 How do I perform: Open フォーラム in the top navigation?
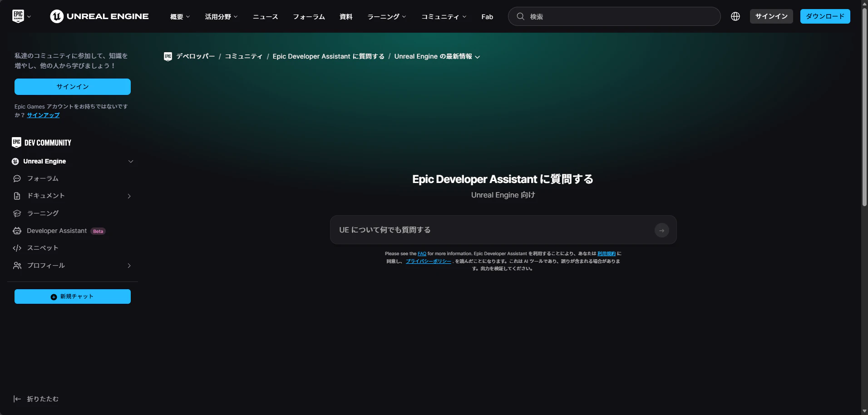click(x=309, y=17)
